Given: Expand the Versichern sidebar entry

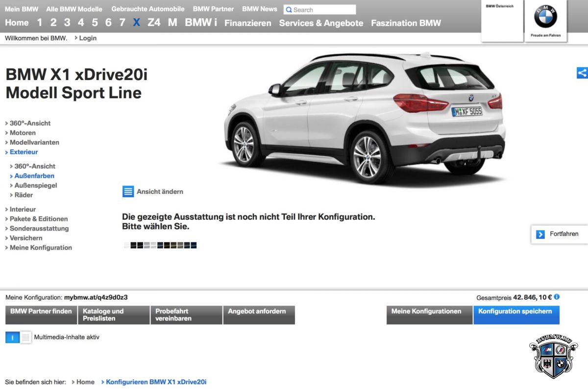Looking at the screenshot, I should [x=26, y=238].
